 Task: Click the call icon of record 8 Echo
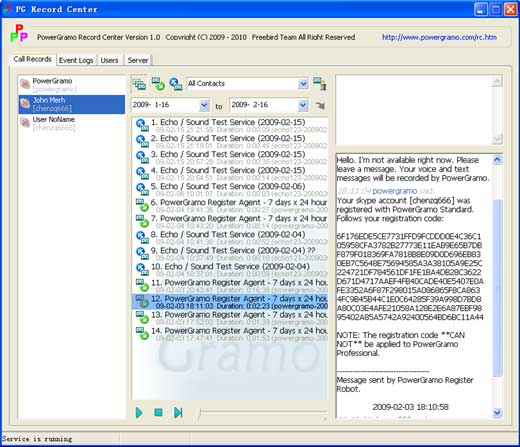[x=142, y=237]
